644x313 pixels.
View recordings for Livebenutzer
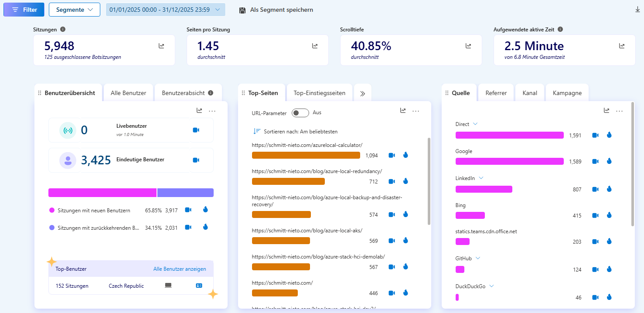(196, 130)
